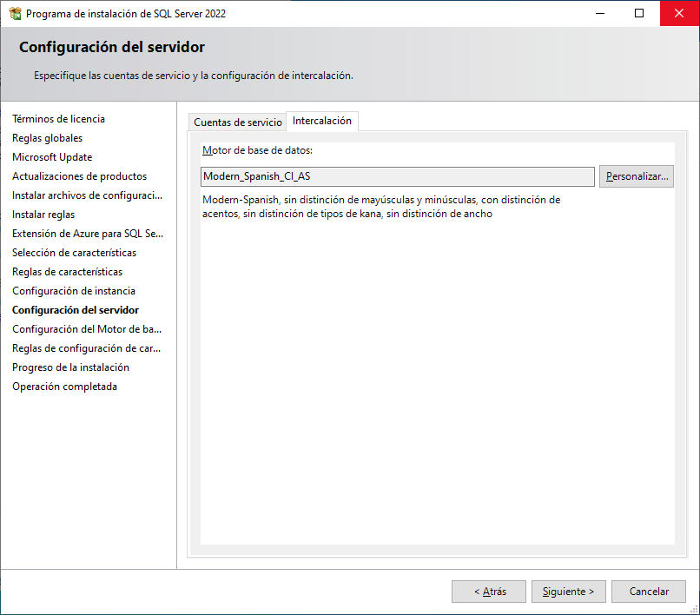Image resolution: width=700 pixels, height=615 pixels.
Task: Switch to the Cuentas de servicio tab
Action: click(x=237, y=122)
